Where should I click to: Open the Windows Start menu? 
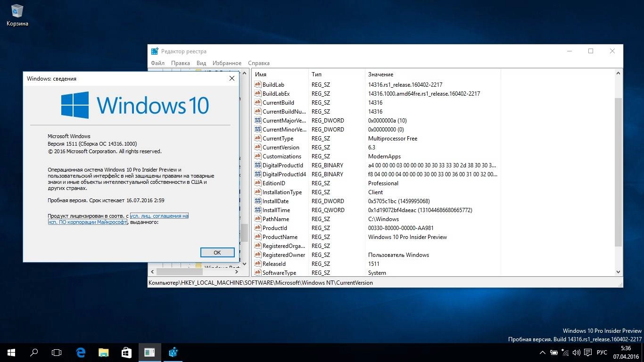point(11,352)
